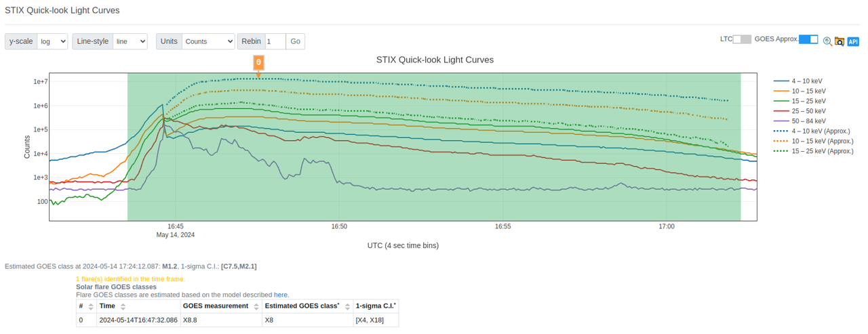This screenshot has height=334, width=868.
Task: Click the Solar flare GOES classes heading
Action: 116,287
